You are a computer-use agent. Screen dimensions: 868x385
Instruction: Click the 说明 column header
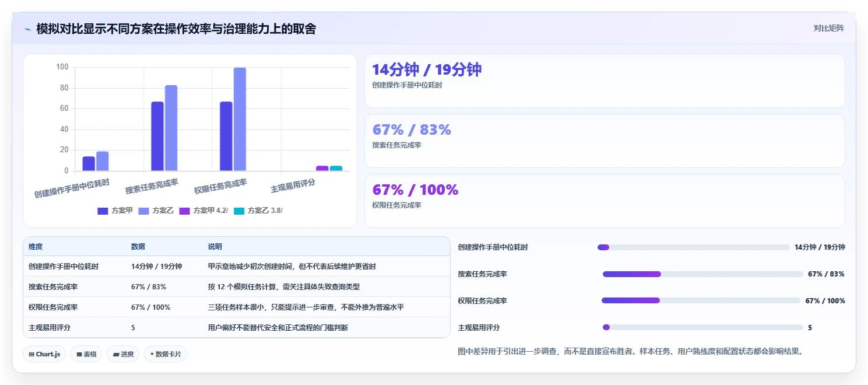coord(215,247)
